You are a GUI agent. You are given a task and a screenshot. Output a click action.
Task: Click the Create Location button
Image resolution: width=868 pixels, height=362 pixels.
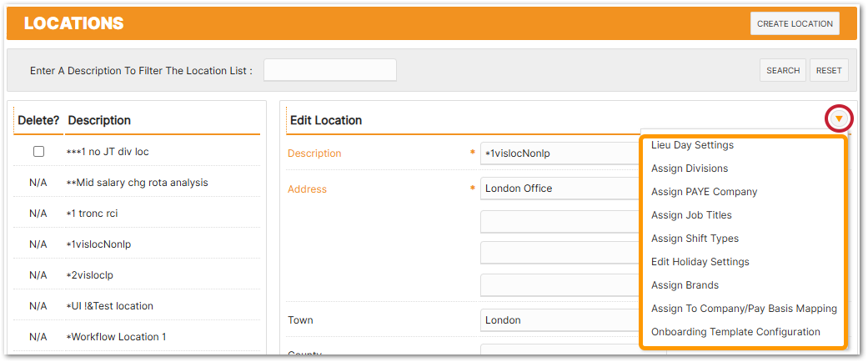pyautogui.click(x=794, y=24)
